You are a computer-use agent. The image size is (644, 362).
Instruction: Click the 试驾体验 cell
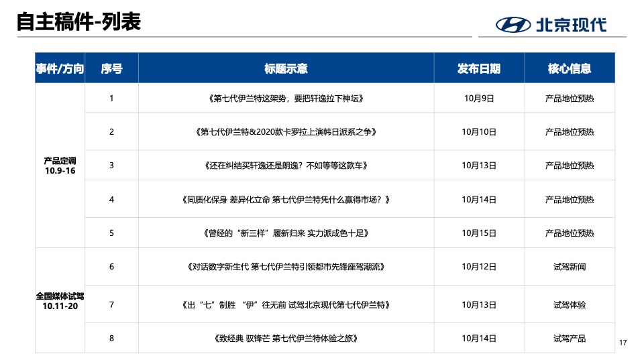[570, 304]
